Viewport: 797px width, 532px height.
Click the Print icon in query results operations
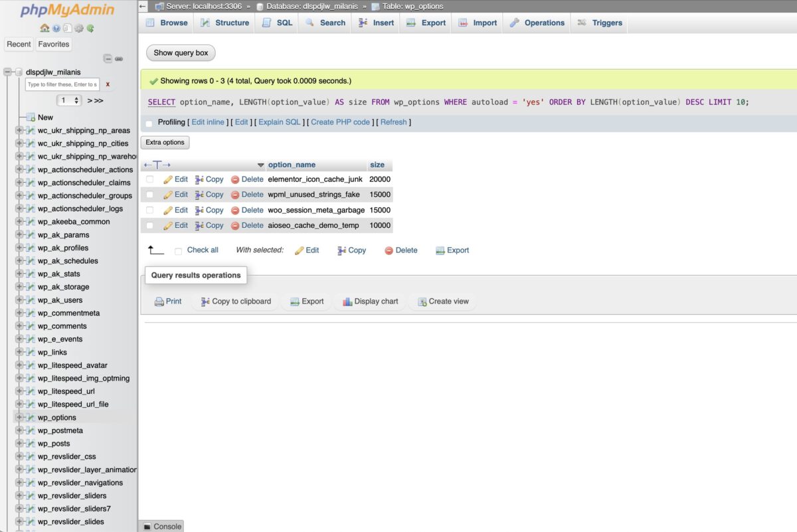pyautogui.click(x=159, y=302)
